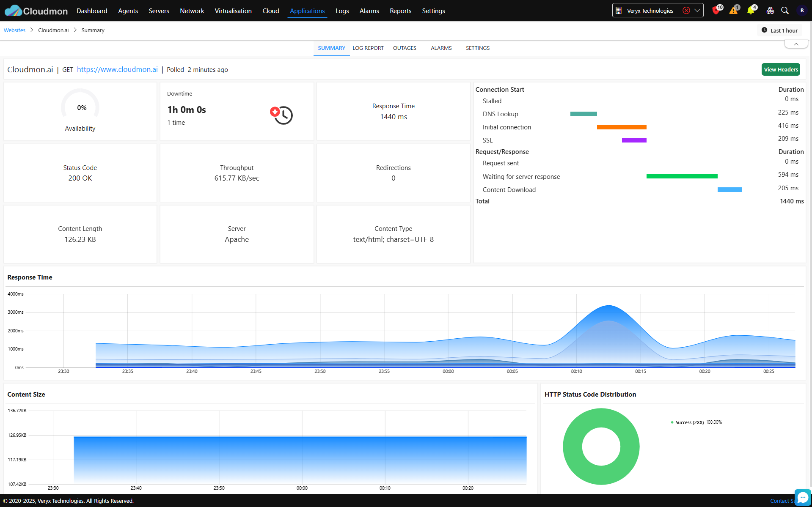Click the DNS Lookup teal bar
Viewport: 812px width, 507px height.
point(584,114)
